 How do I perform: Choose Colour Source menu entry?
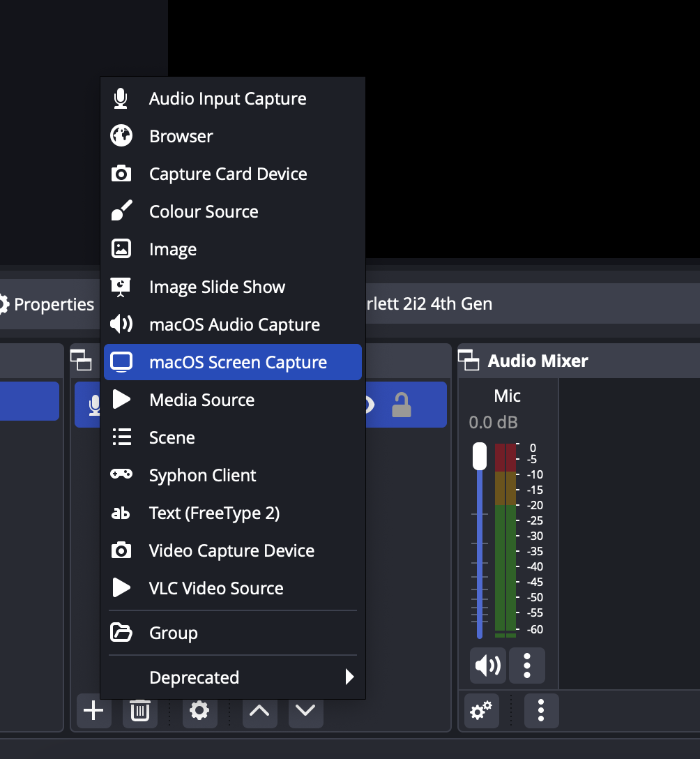233,211
